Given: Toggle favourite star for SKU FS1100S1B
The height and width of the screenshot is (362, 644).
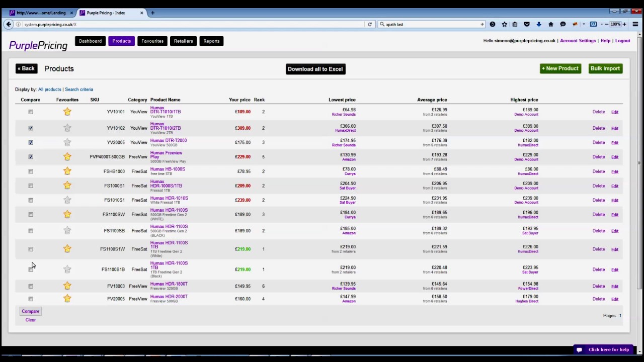Looking at the screenshot, I should pos(67,269).
